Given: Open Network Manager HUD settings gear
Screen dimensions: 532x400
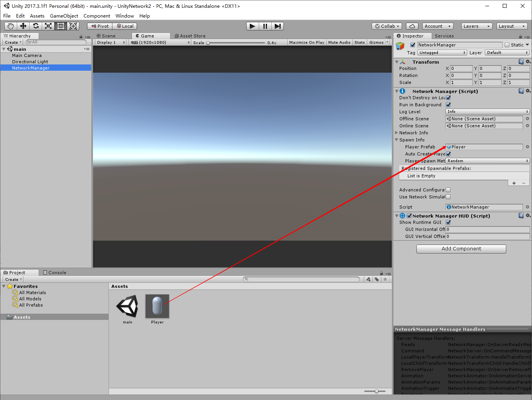Looking at the screenshot, I should [528, 216].
